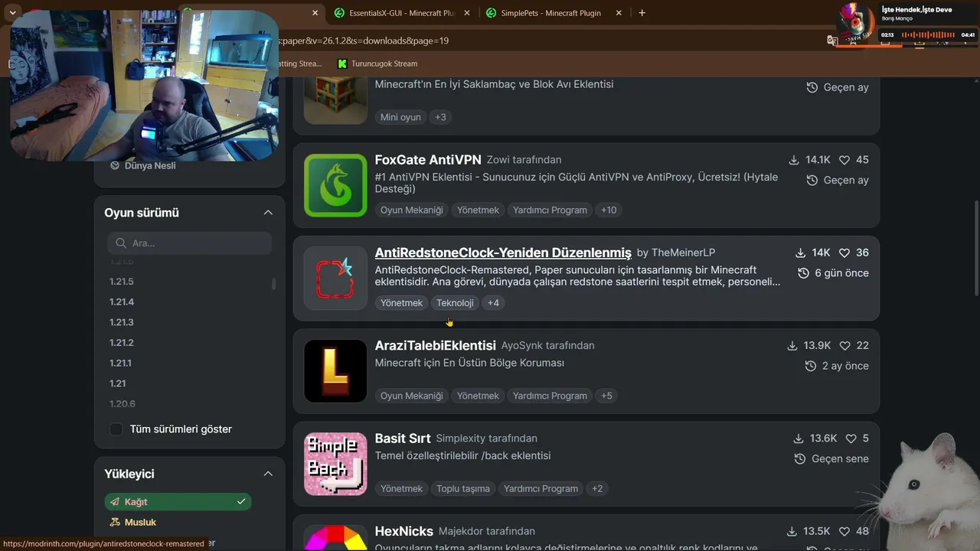
Task: Click the HexNicks plugin icon
Action: click(x=335, y=538)
